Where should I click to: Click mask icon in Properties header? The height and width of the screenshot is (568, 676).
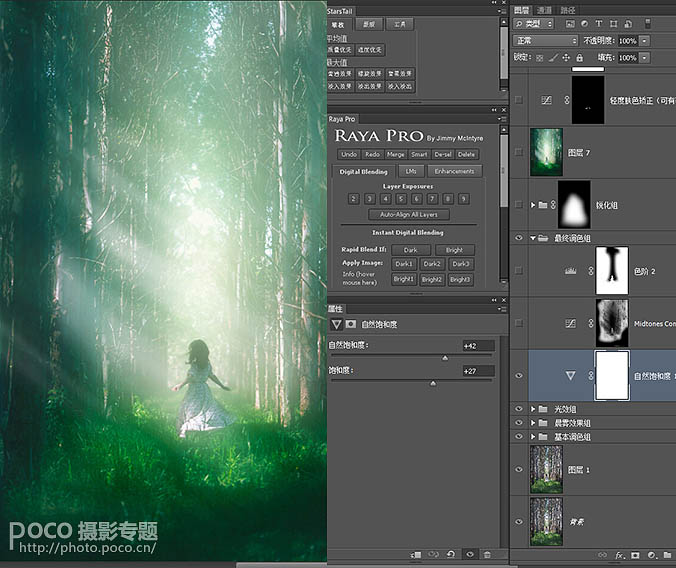tap(351, 324)
